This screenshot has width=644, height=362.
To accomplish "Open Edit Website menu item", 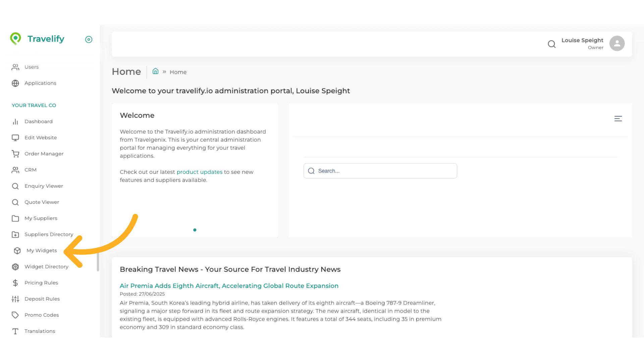I will coord(41,138).
